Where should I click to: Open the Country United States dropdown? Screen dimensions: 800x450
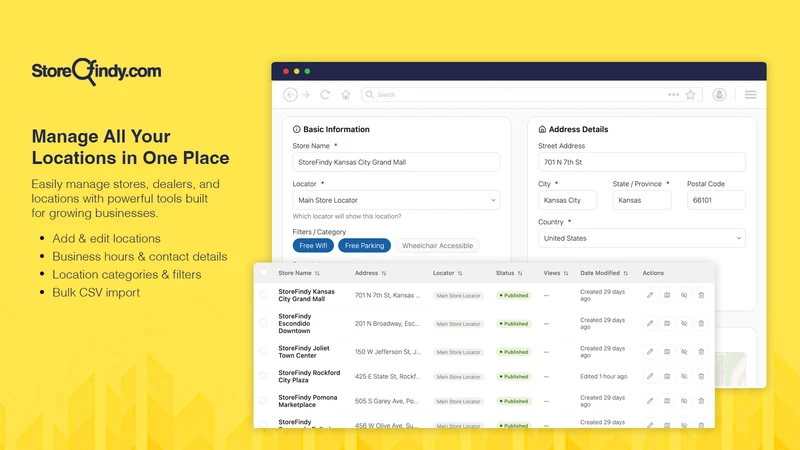pyautogui.click(x=641, y=238)
